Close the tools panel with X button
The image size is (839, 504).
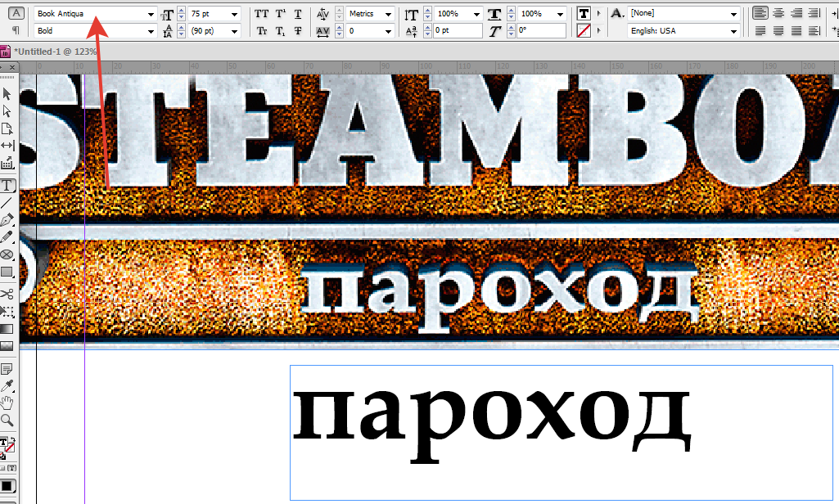click(11, 67)
